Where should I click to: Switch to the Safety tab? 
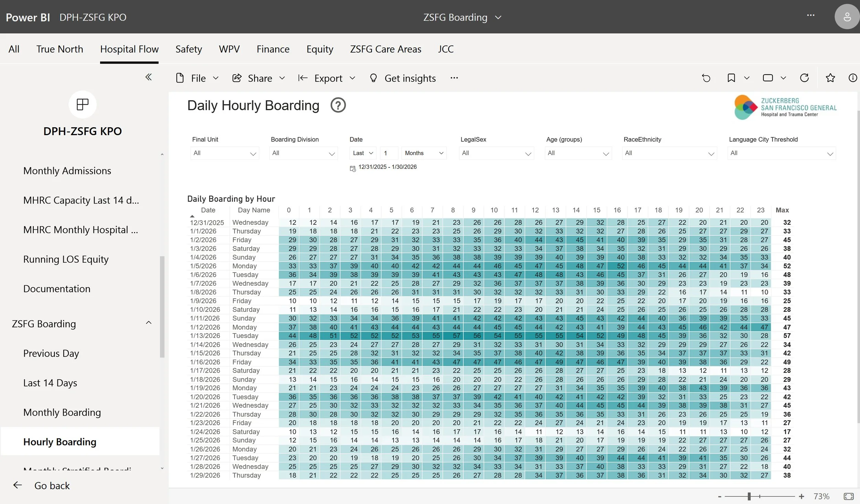pyautogui.click(x=189, y=49)
